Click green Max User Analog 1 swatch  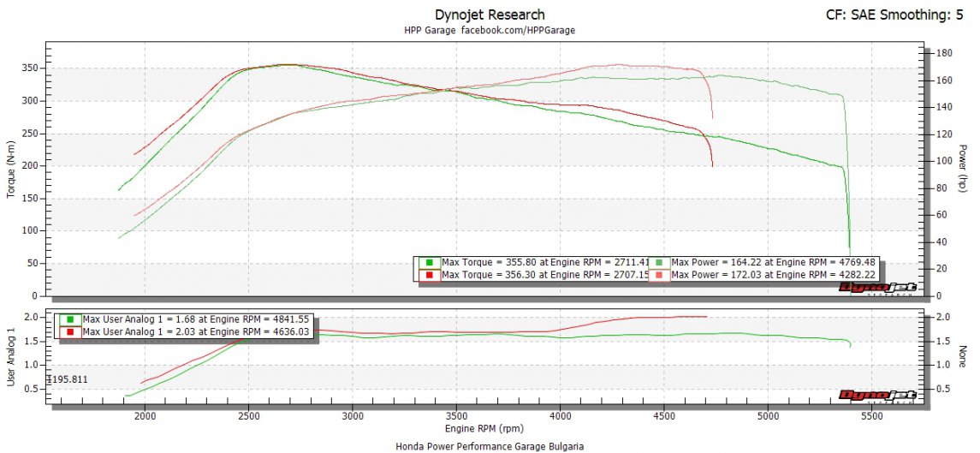coord(71,319)
